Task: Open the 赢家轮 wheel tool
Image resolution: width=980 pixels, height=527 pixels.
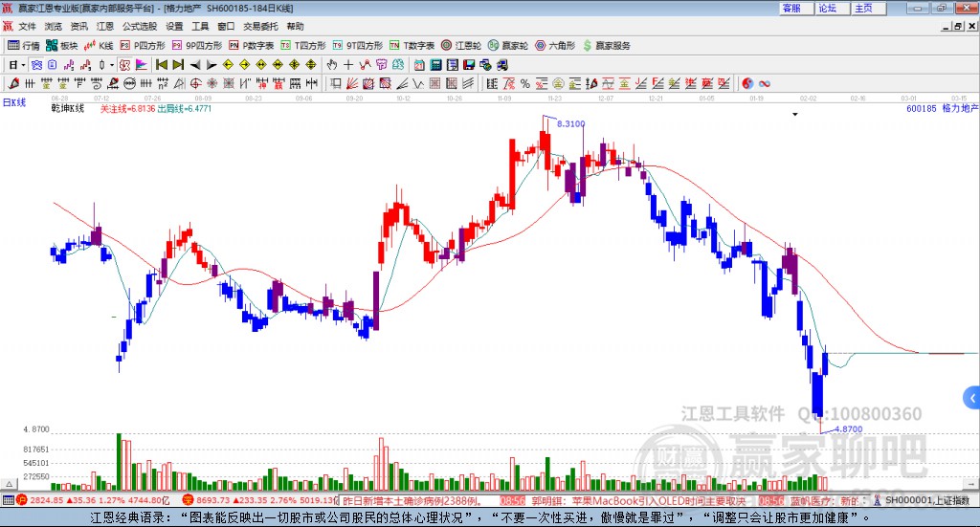Action: tap(508, 46)
